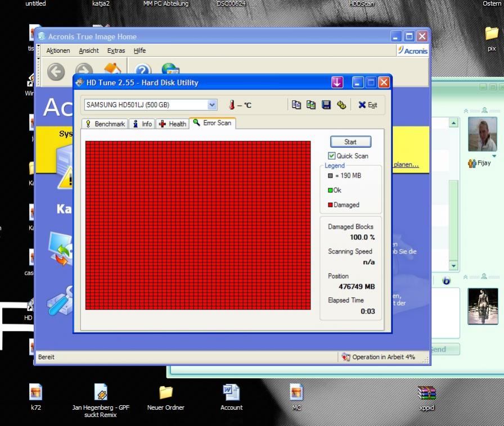Click the Acronis tools wrench icon

pos(60,301)
